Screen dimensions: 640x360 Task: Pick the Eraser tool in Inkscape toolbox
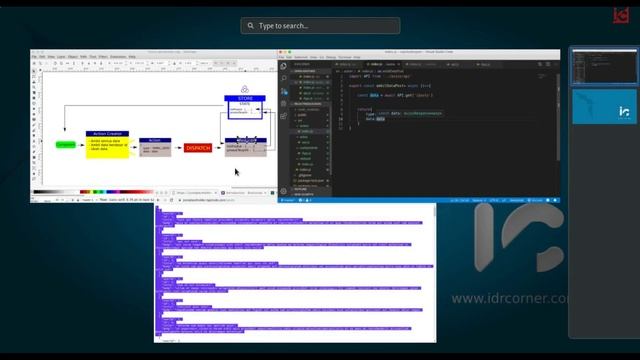pos(34,151)
